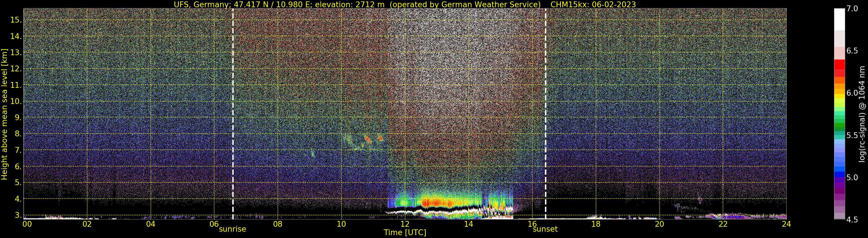Click height axis tick "11."

click(16, 85)
